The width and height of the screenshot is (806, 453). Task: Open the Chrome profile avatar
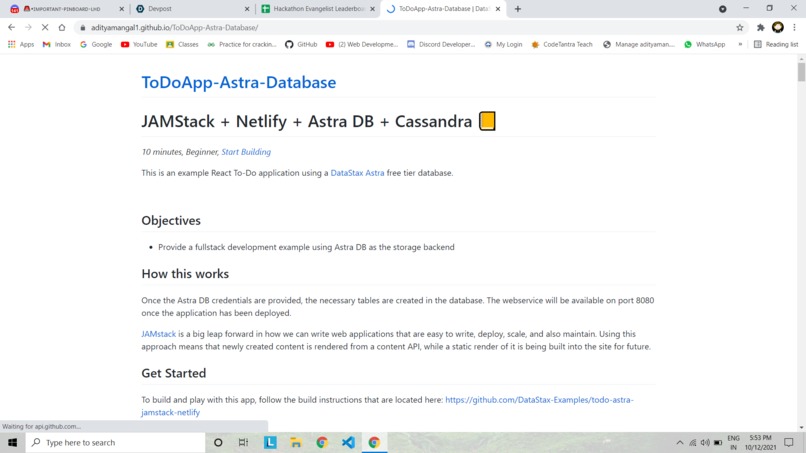(x=778, y=27)
